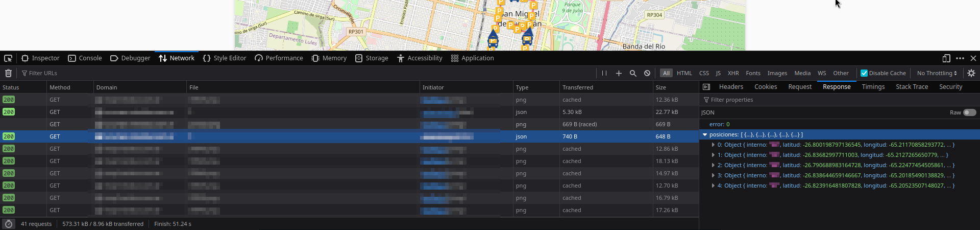Open request blocking icon
The image size is (980, 230).
pyautogui.click(x=647, y=73)
